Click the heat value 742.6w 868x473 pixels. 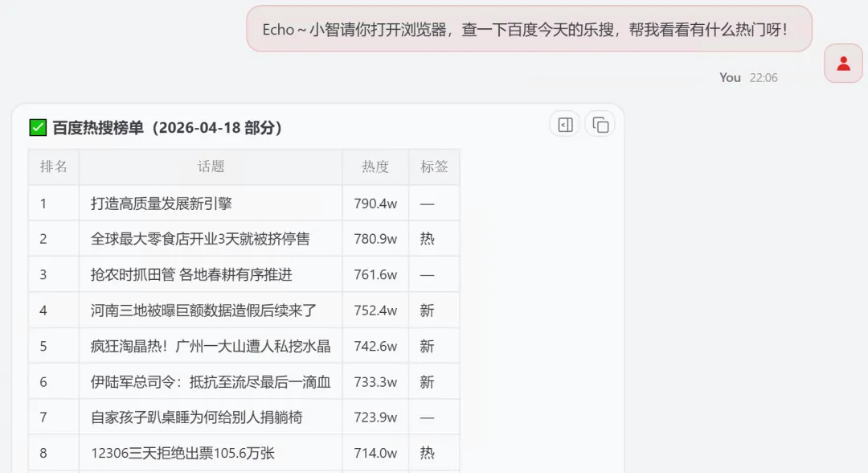(x=375, y=346)
